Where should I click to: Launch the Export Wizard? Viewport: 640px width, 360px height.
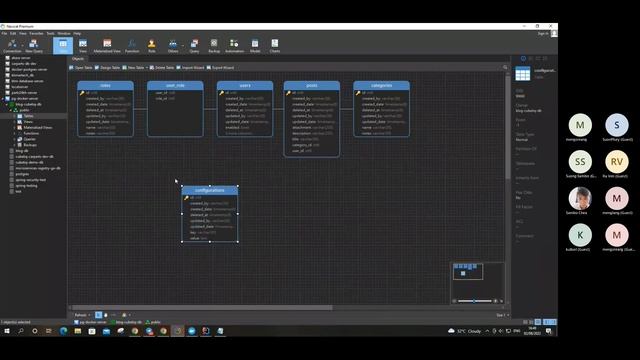click(220, 67)
